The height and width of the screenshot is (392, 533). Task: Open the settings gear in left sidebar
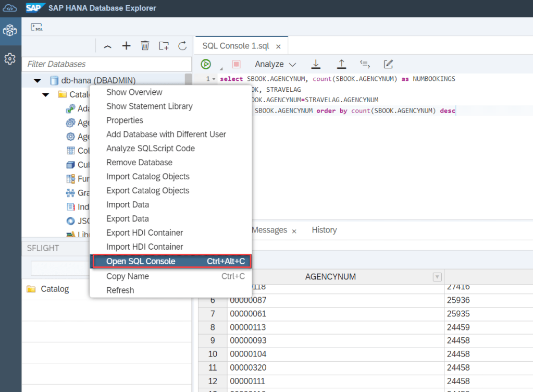[10, 59]
